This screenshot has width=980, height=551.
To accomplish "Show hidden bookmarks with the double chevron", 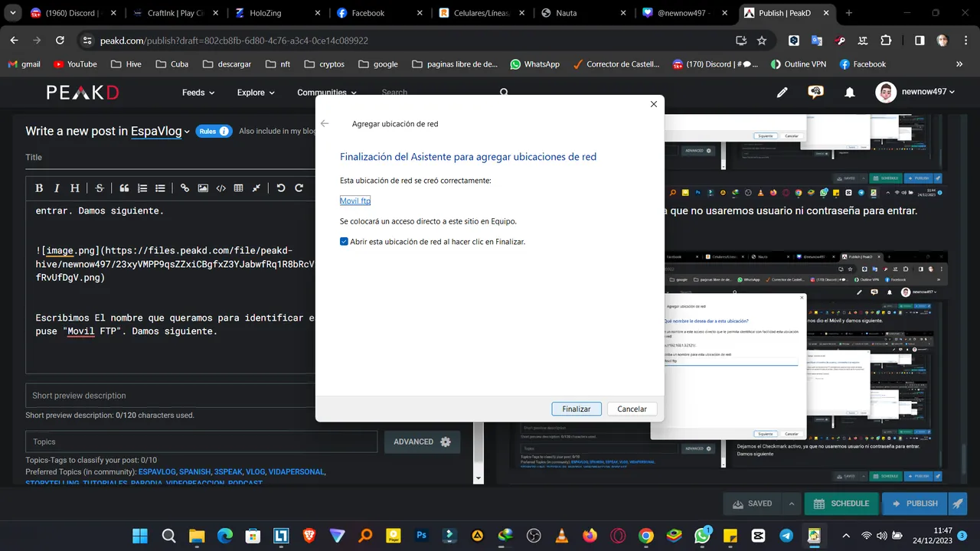I will coord(959,64).
